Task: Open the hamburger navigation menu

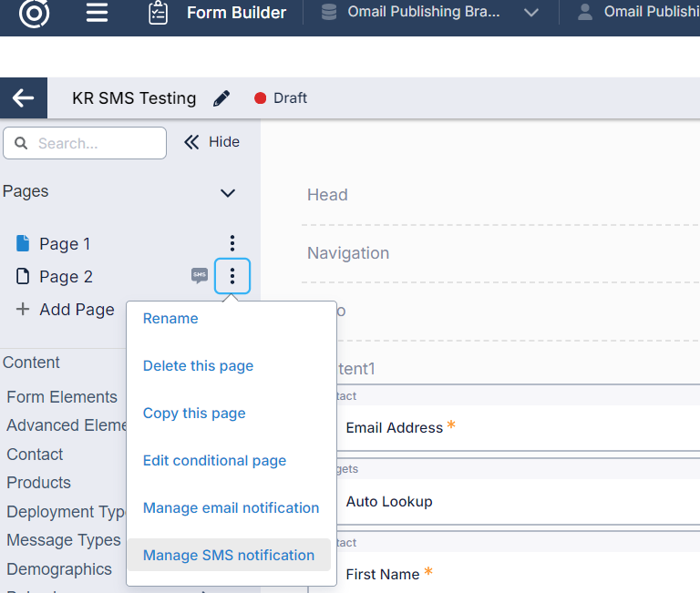Action: tap(97, 13)
